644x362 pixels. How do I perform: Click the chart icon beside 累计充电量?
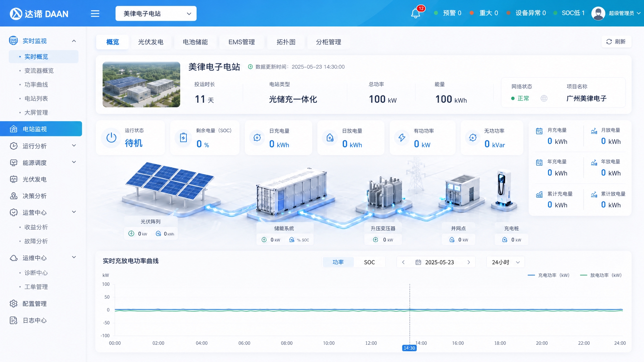(x=539, y=195)
